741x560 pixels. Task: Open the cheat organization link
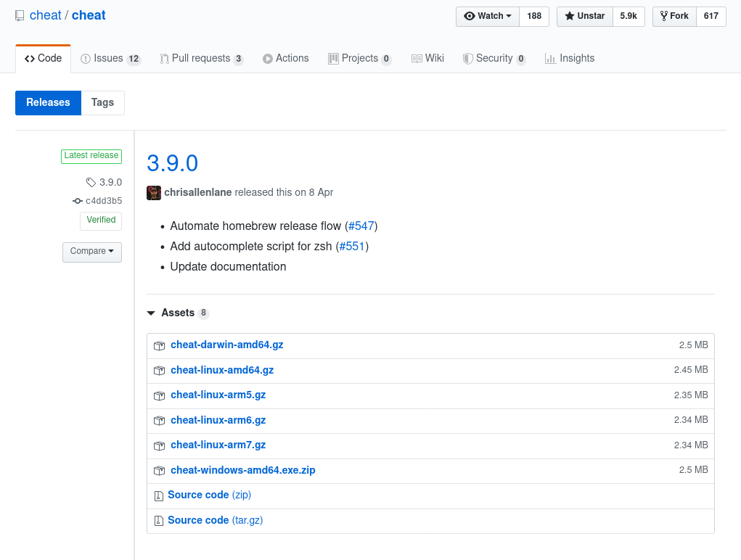(46, 15)
